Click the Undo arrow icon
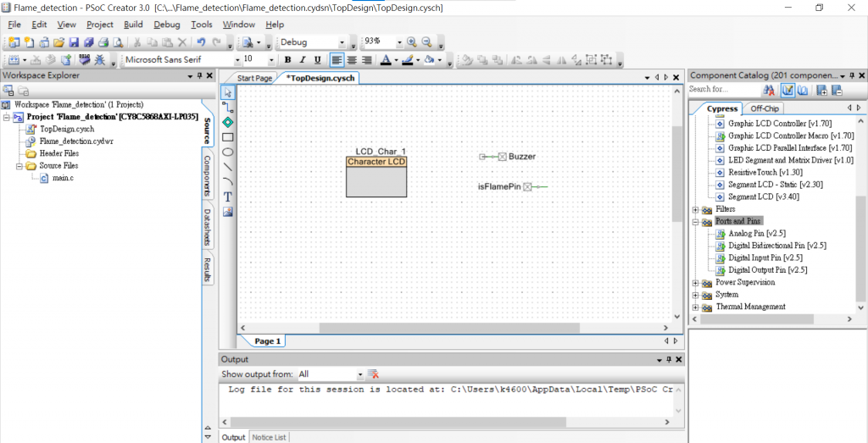 click(x=202, y=42)
